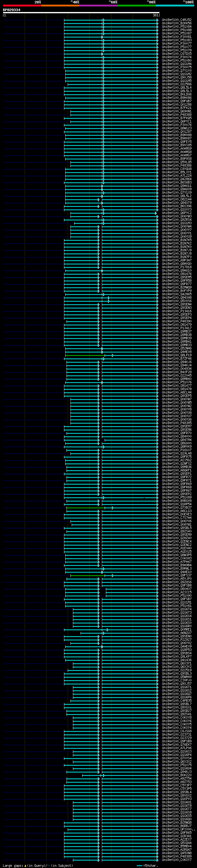
Task: Select the label UniRef100_B0LDU6
Action: click(x=177, y=94)
